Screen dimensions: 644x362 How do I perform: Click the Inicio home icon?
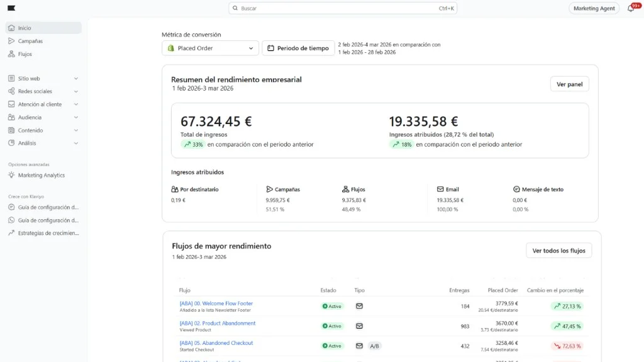coord(11,28)
